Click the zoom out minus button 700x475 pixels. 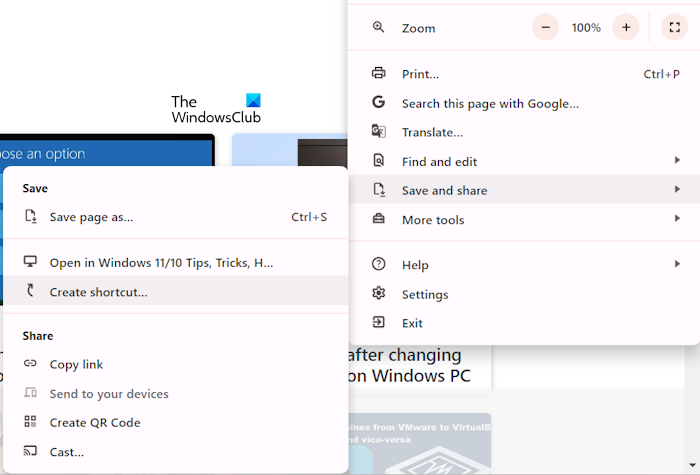[546, 28]
